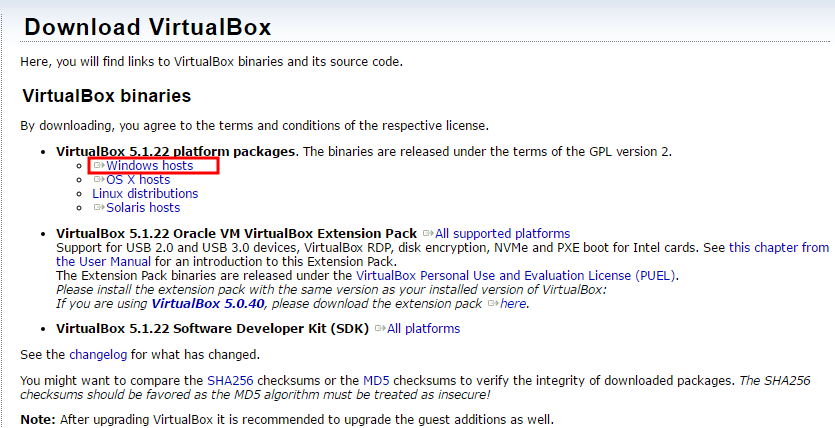Click external-link icon beside Solaris hosts
Image resolution: width=835 pixels, height=428 pixels.
[x=99, y=208]
